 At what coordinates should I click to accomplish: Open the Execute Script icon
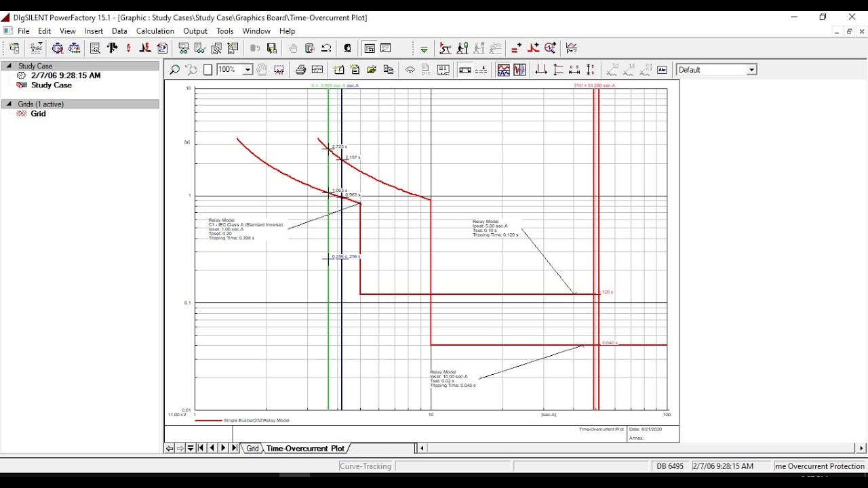[162, 48]
